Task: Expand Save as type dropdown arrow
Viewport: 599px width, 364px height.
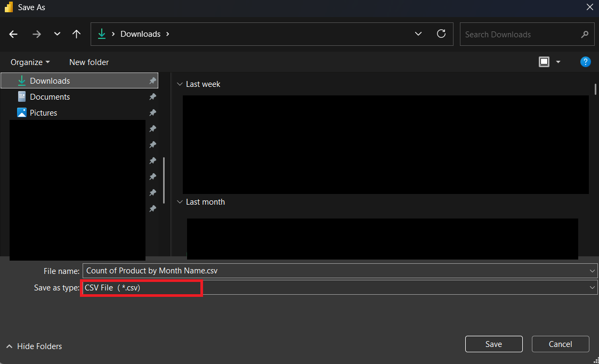Action: tap(592, 288)
